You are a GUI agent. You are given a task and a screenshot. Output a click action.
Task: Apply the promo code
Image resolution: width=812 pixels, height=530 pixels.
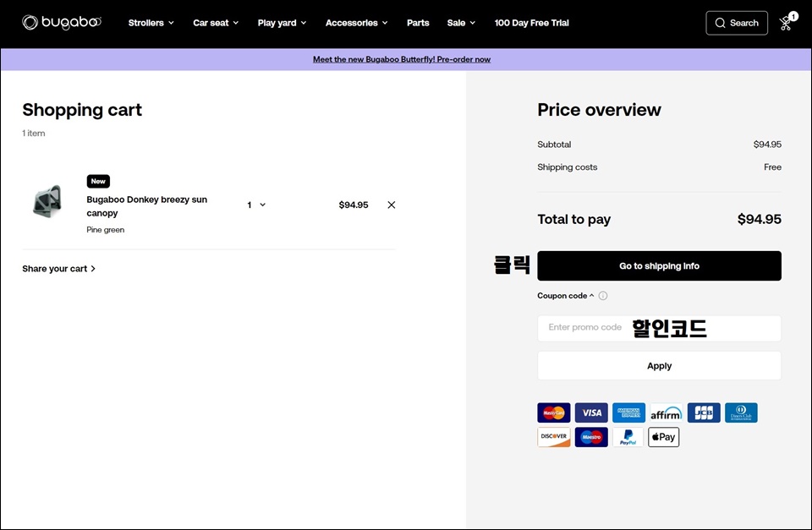click(659, 366)
